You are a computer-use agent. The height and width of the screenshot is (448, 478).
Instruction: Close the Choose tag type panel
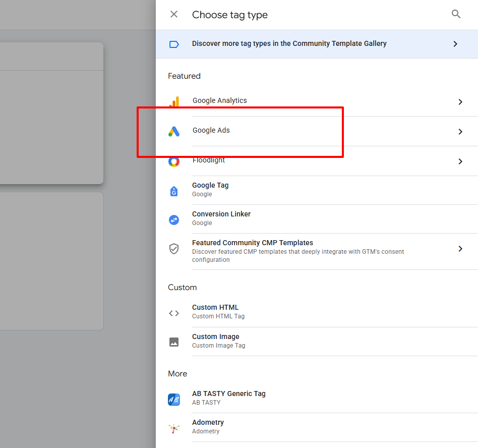(174, 14)
